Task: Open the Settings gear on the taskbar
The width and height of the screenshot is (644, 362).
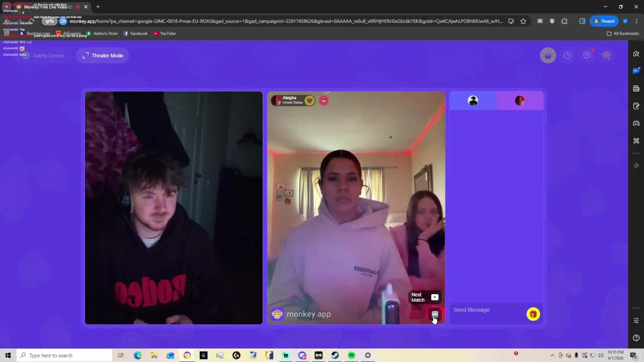Action: pyautogui.click(x=368, y=355)
